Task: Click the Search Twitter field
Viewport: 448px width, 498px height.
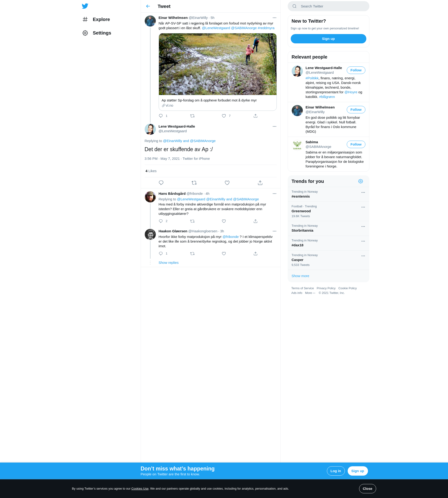Action: click(x=328, y=6)
